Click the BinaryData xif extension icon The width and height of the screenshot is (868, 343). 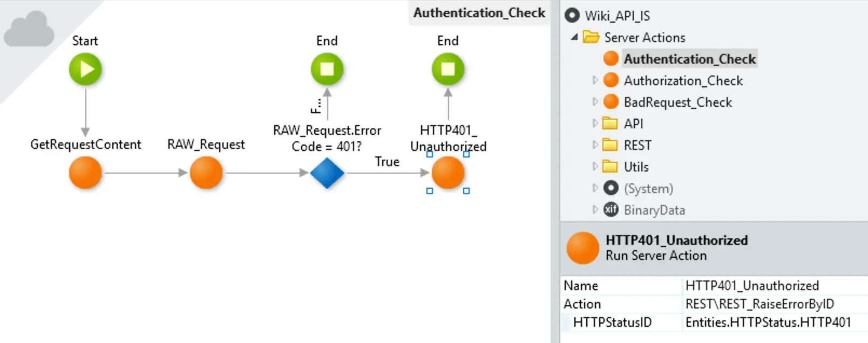611,209
